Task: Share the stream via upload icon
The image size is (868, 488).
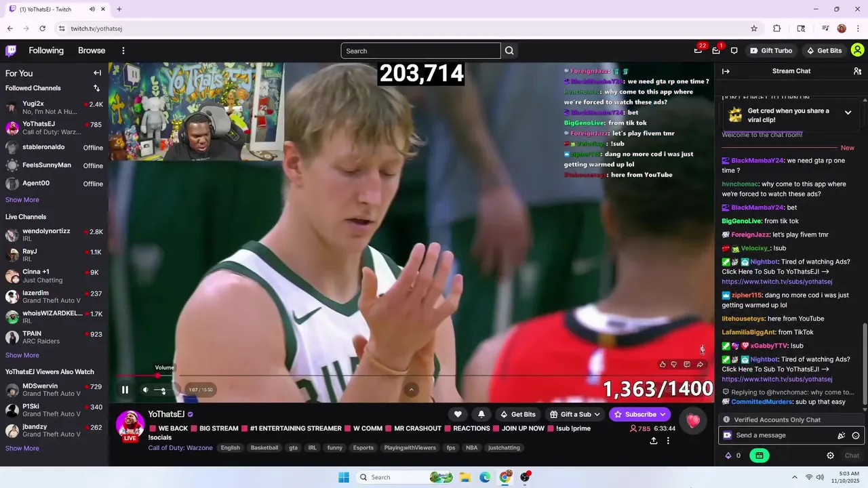Action: [654, 441]
